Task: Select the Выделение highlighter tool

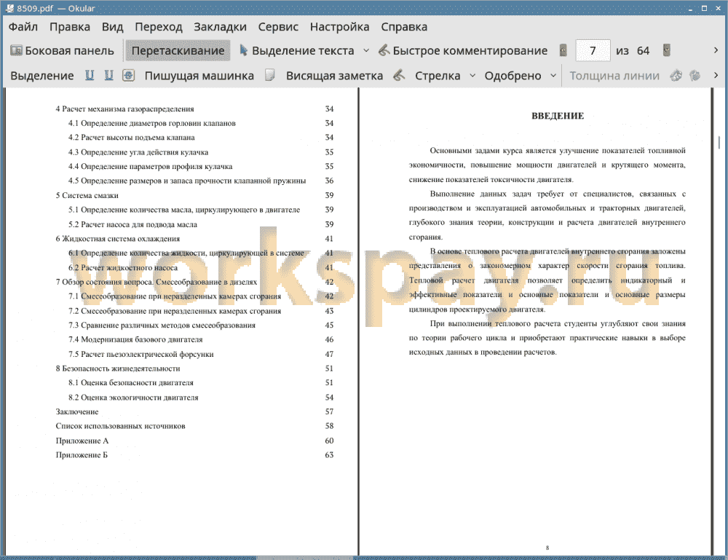Action: point(41,76)
